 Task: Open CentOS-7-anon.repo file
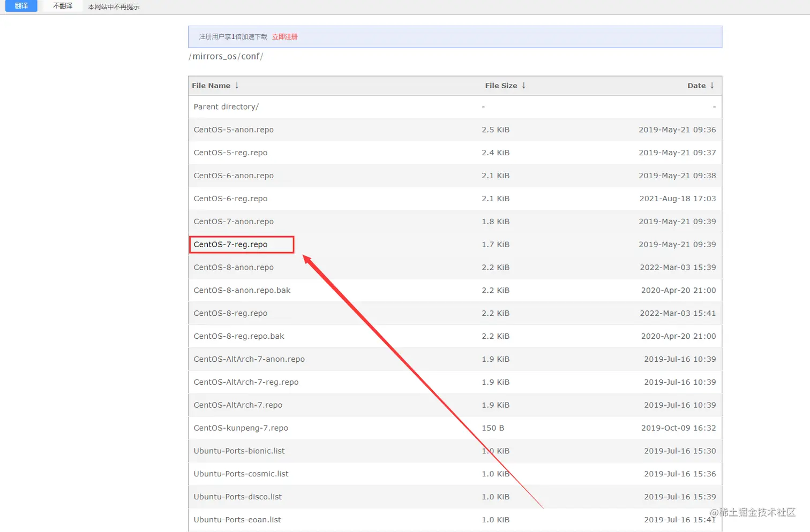234,222
